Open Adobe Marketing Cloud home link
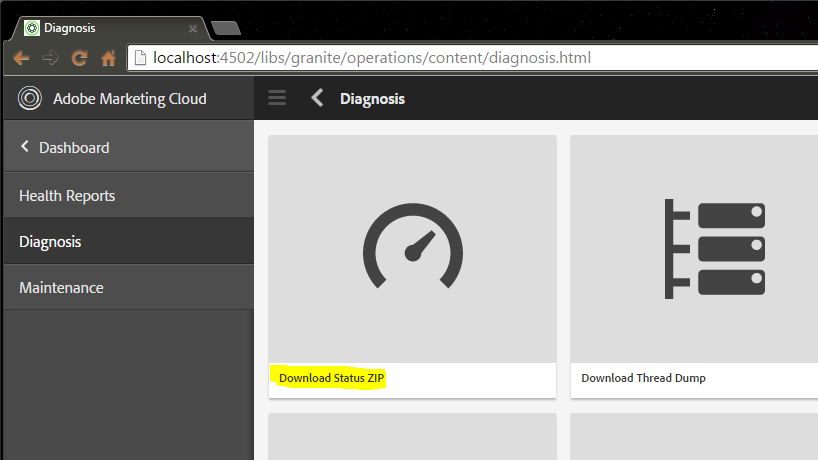Screen dimensions: 818x460 point(129,99)
